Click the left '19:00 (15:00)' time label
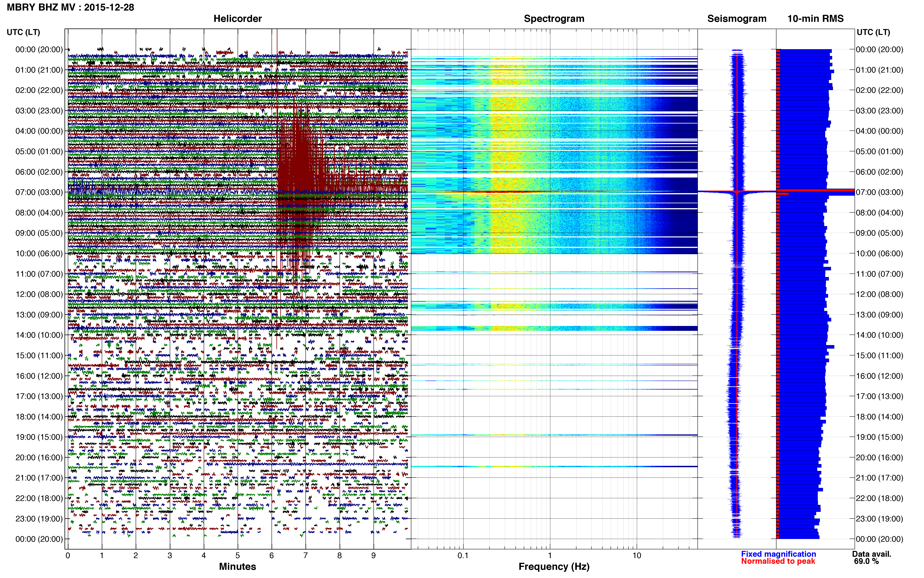The image size is (924, 578). 39,437
